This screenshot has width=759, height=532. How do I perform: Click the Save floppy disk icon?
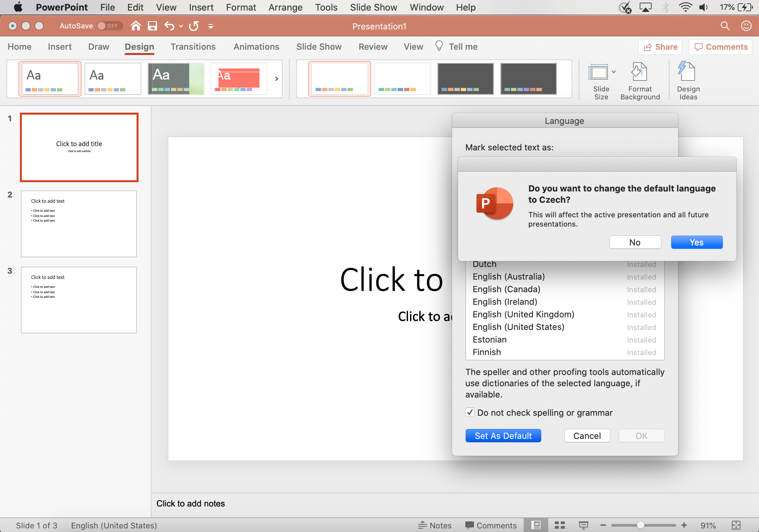[152, 26]
